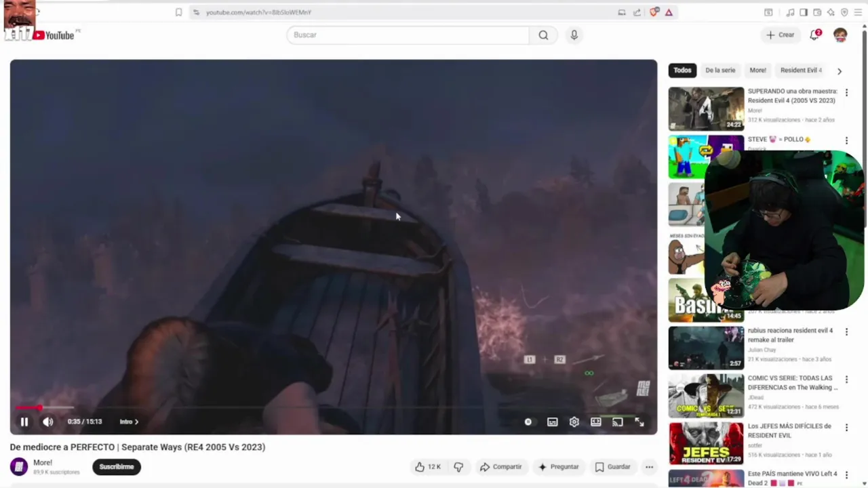Toggle subtitles in video player
This screenshot has width=868, height=488.
[553, 422]
